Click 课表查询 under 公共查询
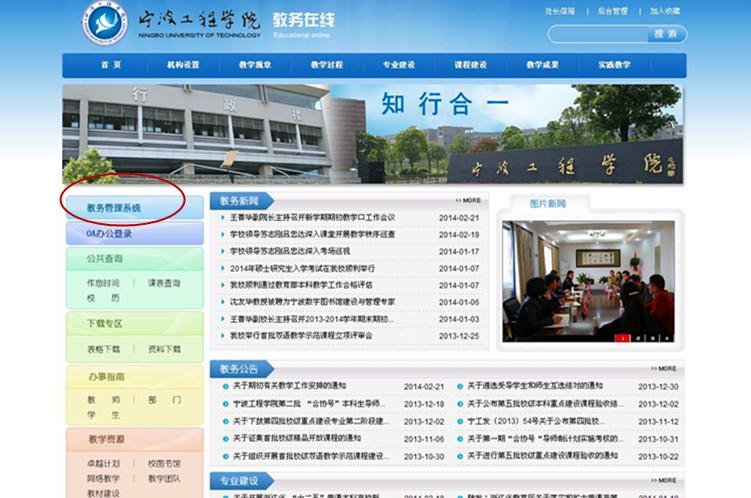This screenshot has width=751, height=498. tap(164, 283)
